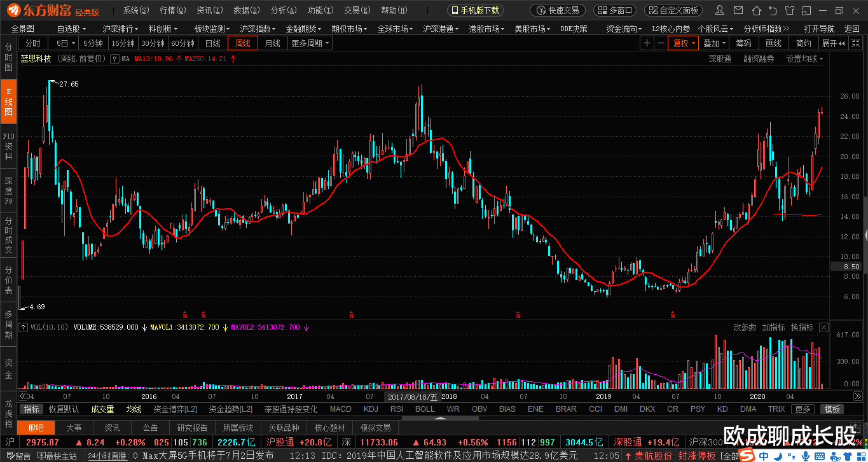868x462 pixels.
Task: Click the 2017 S marker on the chart
Action: point(351,315)
